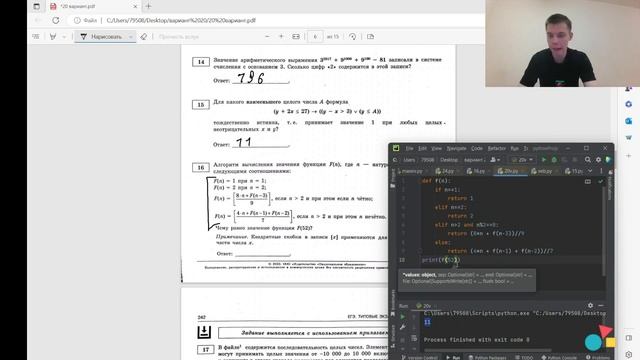640x360 pixels.
Task: Click the Outlook icon in Edge sidebar
Action: (x=629, y=121)
